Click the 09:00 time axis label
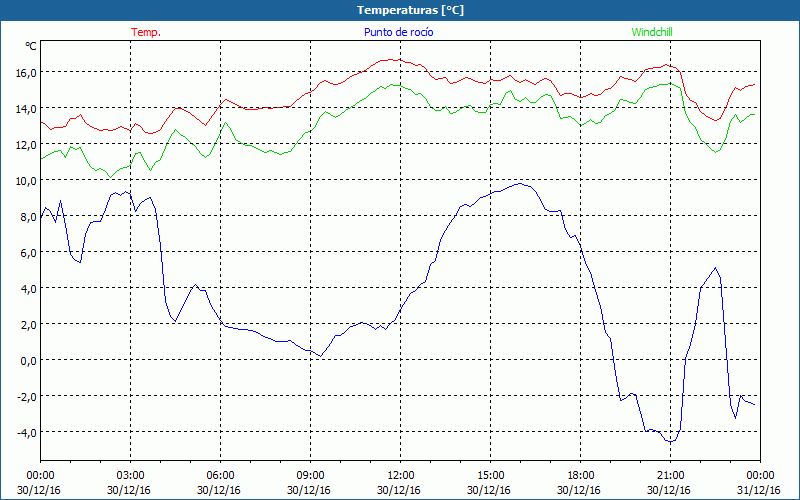The image size is (800, 500). coord(310,476)
